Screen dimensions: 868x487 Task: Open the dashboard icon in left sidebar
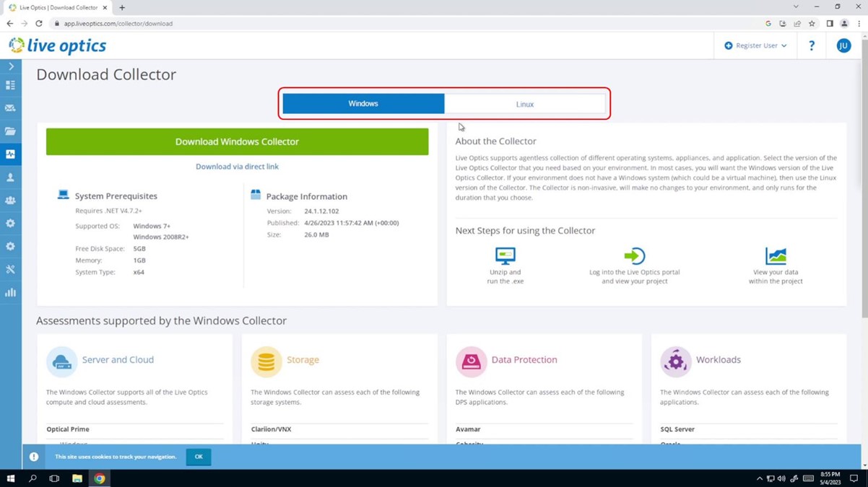(x=10, y=85)
